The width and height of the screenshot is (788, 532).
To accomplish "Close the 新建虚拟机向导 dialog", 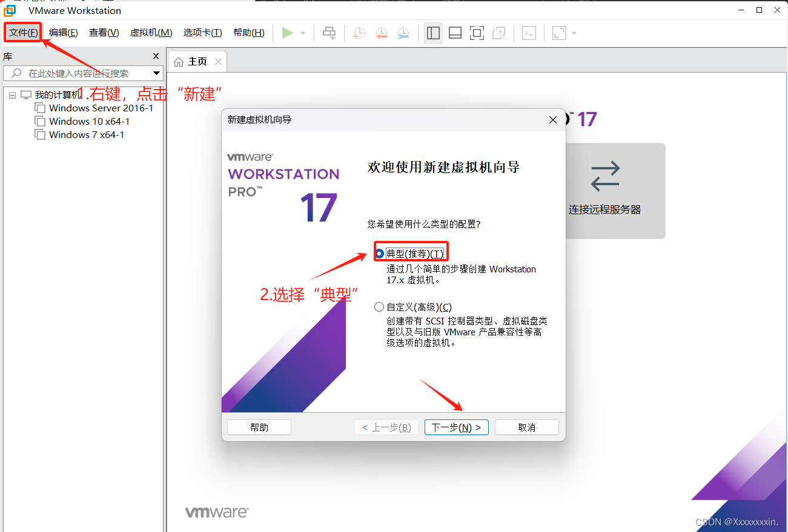I will pyautogui.click(x=552, y=120).
